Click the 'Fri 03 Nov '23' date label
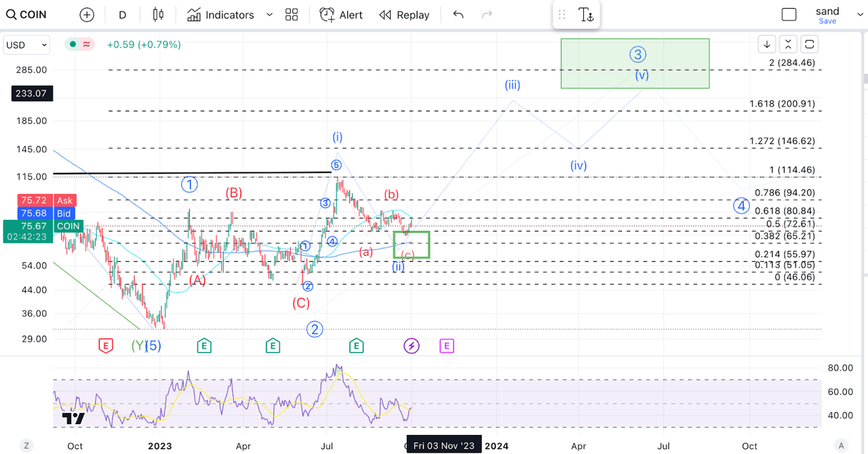Viewport: 868px width, 454px height. [444, 446]
